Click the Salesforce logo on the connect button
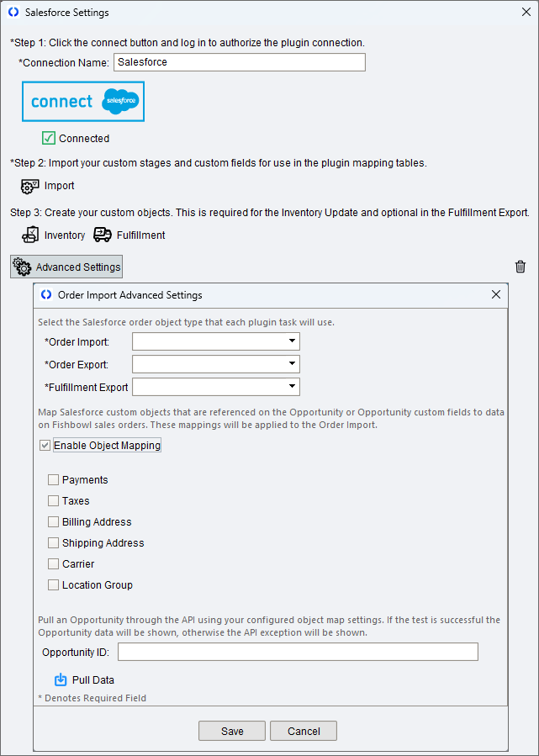The image size is (539, 756). [x=119, y=101]
